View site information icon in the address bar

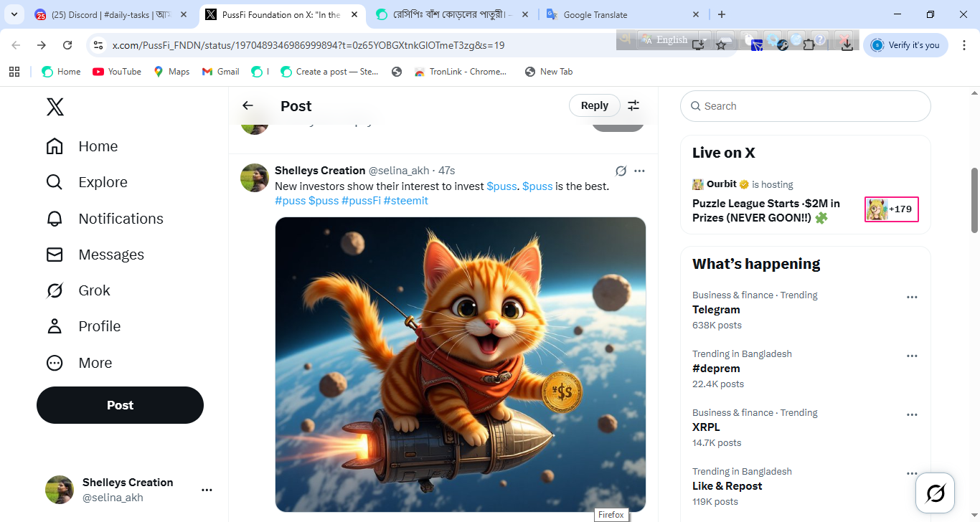coord(99,45)
